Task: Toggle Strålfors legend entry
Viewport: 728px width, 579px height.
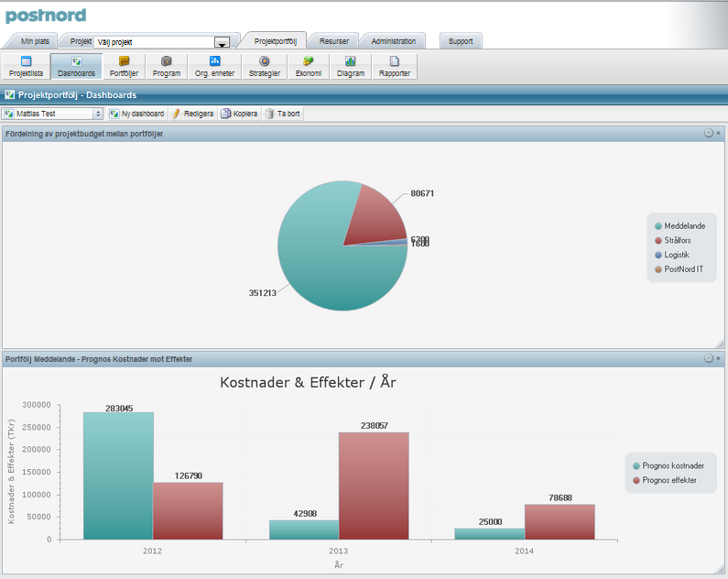Action: click(673, 241)
